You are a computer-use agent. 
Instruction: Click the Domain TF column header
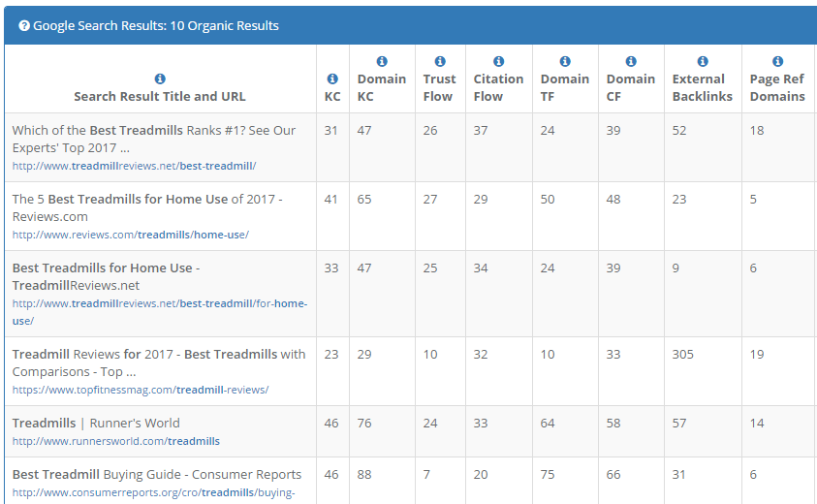pos(565,87)
